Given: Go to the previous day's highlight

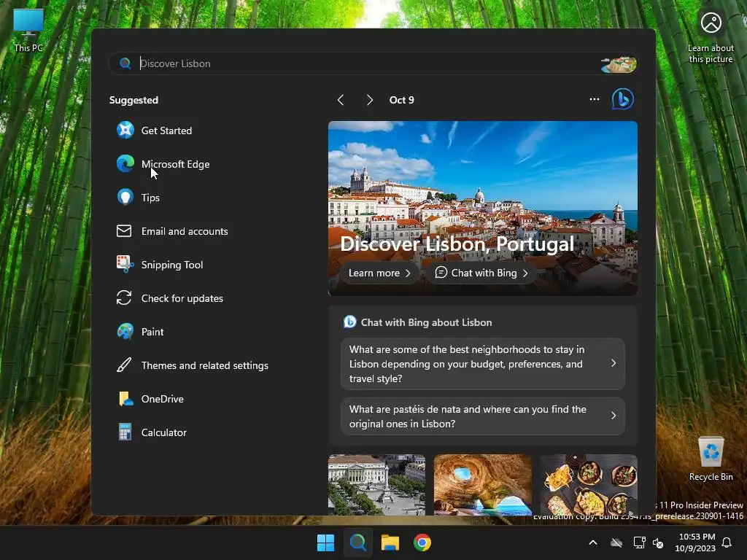Looking at the screenshot, I should pyautogui.click(x=341, y=100).
